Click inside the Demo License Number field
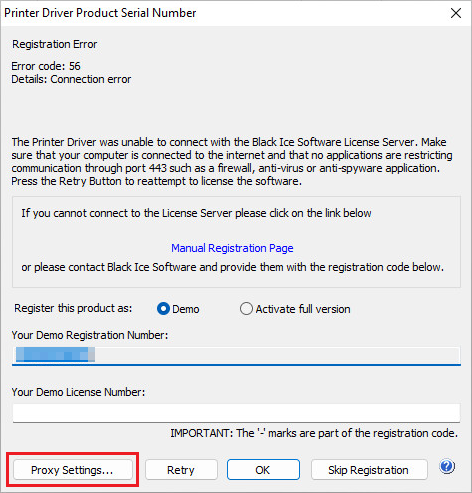 coord(236,413)
